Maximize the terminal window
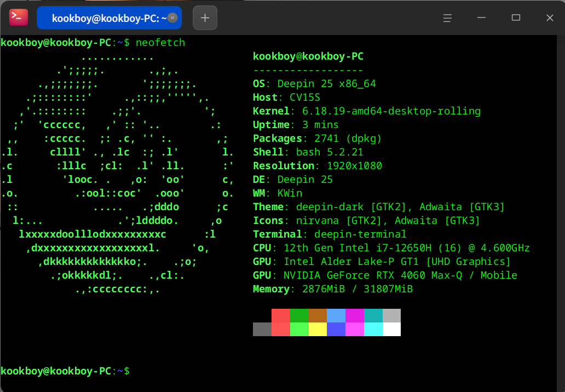The height and width of the screenshot is (392, 565). tap(516, 18)
